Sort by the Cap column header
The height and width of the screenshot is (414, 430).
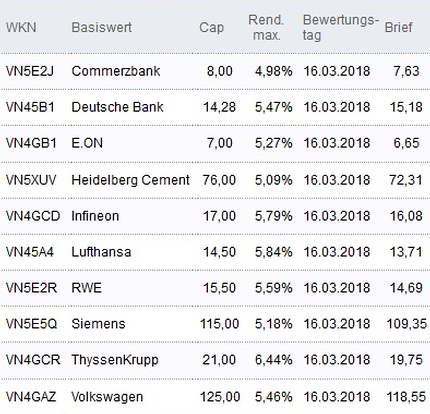(211, 28)
